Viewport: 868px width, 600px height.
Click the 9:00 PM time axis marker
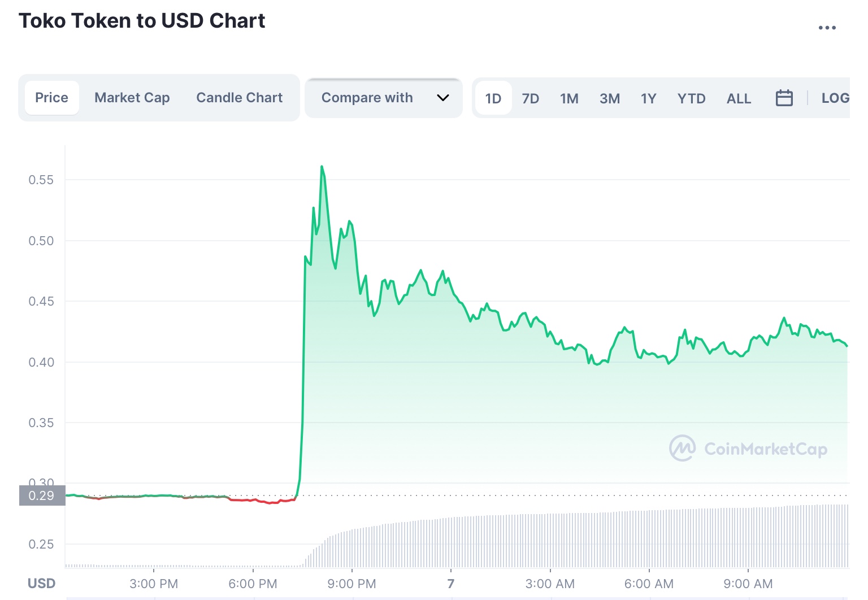pos(351,584)
